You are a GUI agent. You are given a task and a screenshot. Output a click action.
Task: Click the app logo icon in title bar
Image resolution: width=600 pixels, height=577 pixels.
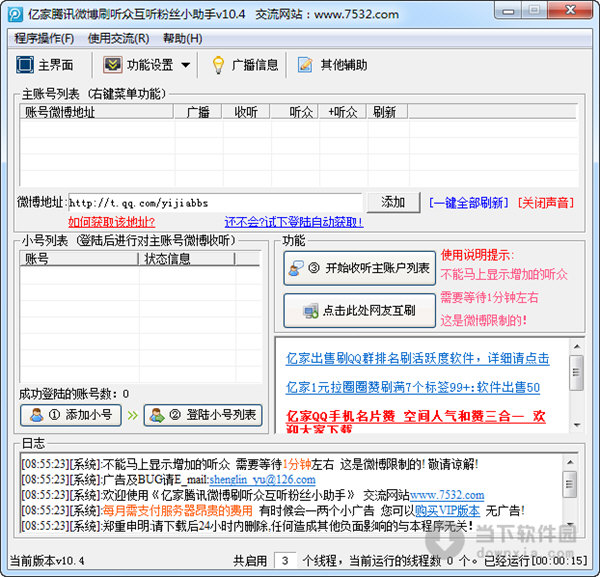click(15, 15)
